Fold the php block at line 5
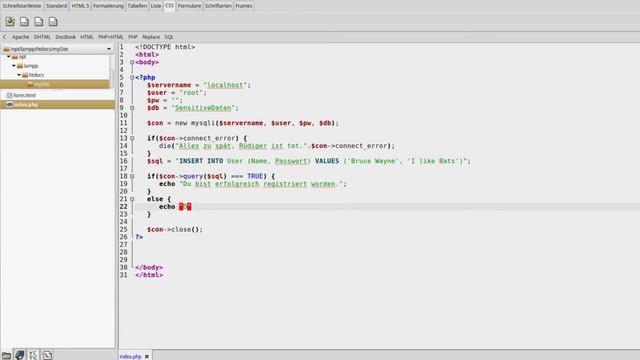The image size is (640, 360). (x=132, y=78)
